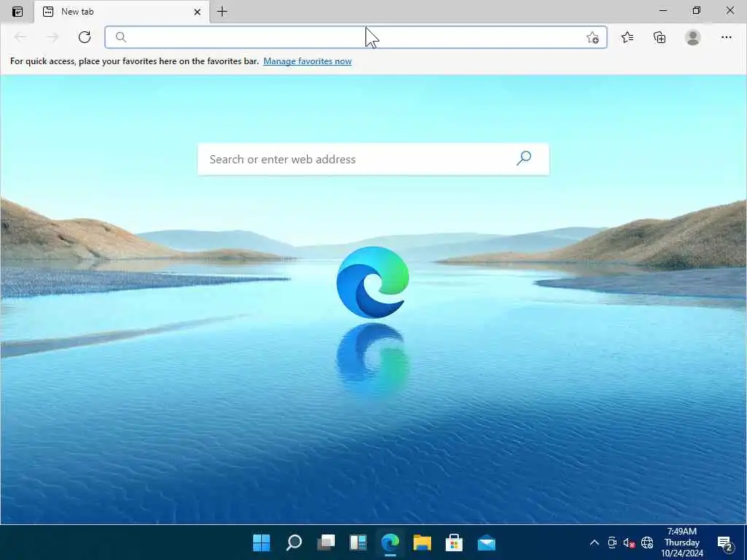Click the page search magnifier icon

pos(524,158)
